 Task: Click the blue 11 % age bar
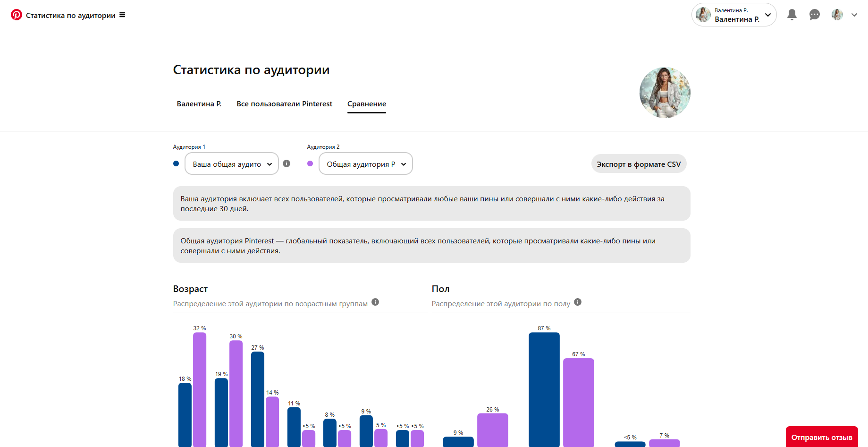pos(294,427)
